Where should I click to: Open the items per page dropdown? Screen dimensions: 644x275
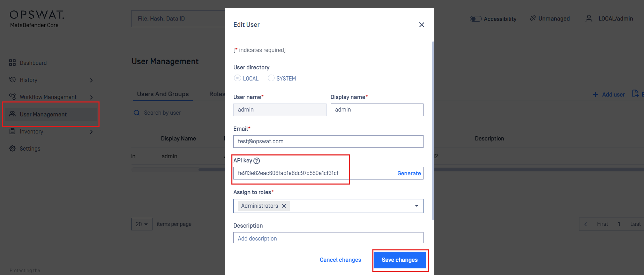(x=142, y=224)
